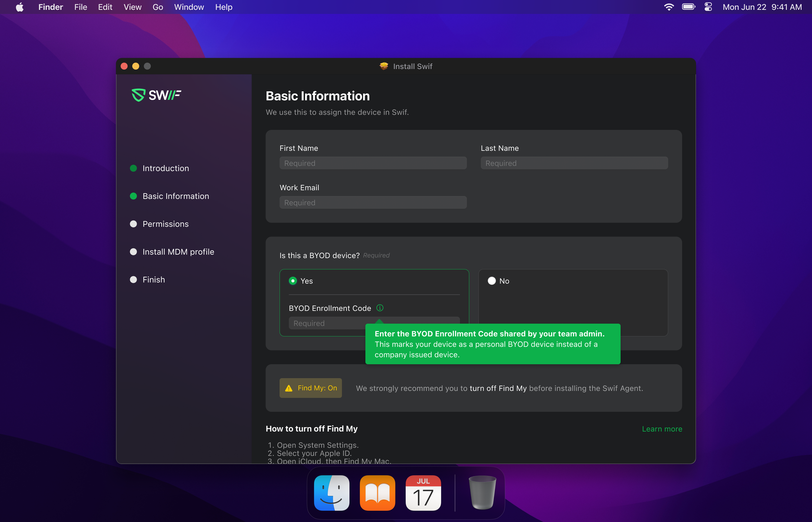Select the Permissions step in the sidebar
Viewport: 812px width, 522px height.
[x=165, y=224]
